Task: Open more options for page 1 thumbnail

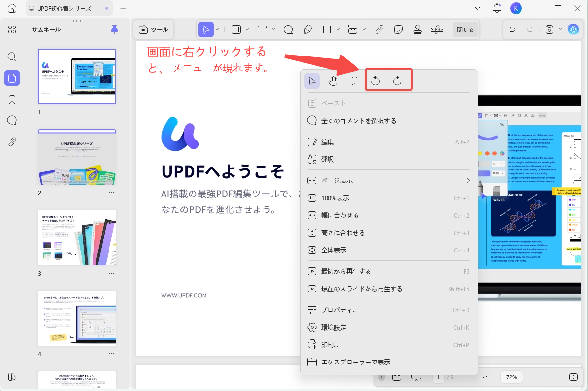Action: pyautogui.click(x=112, y=112)
